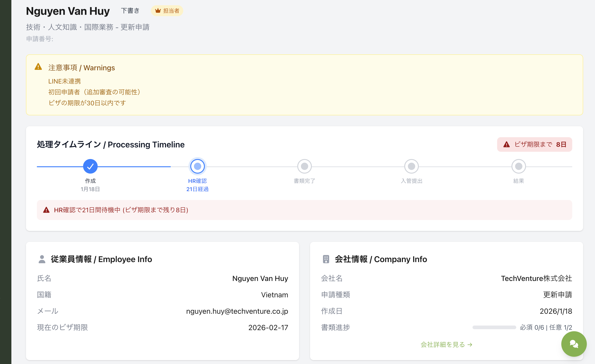Click the ビザ期限まで 8日 badge
The width and height of the screenshot is (595, 364).
(534, 144)
